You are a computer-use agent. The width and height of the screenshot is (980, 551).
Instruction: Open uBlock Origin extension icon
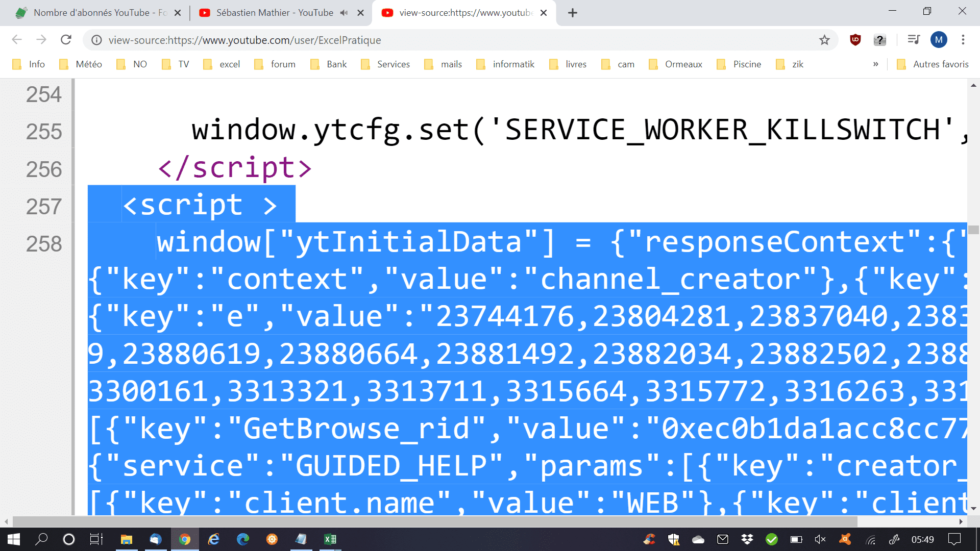(x=855, y=40)
